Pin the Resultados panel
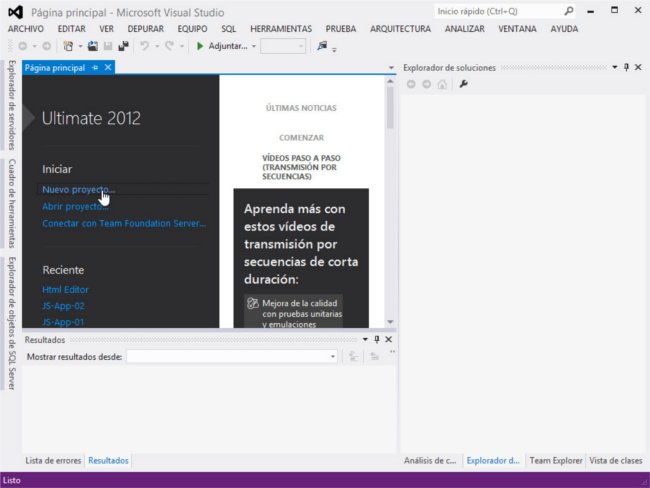Viewport: 650px width, 488px height. click(x=376, y=340)
